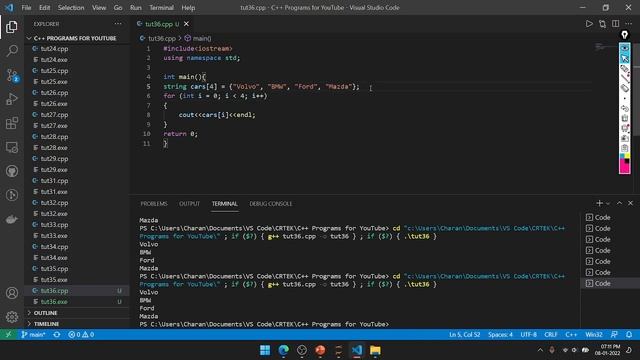640x360 pixels.
Task: Add a new terminal with plus icon
Action: coord(599,203)
